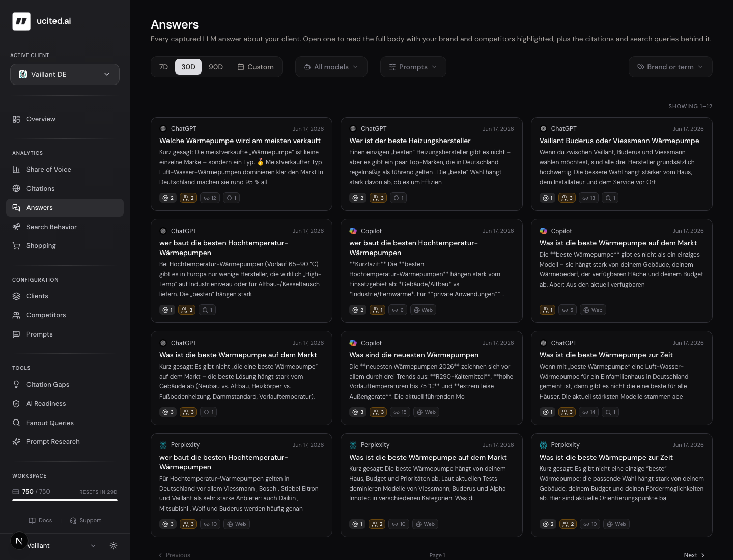Expand the Vaillant DE client selector

(65, 74)
